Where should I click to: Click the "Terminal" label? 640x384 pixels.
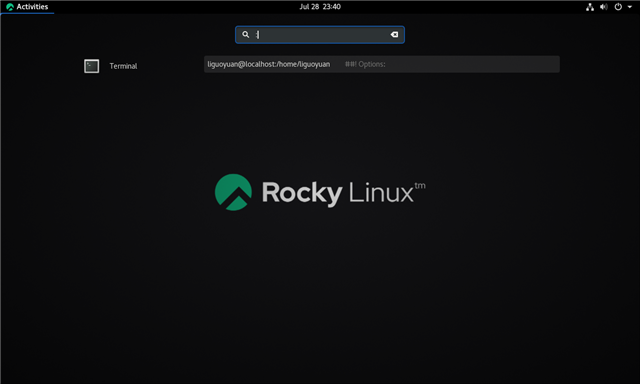(x=123, y=66)
